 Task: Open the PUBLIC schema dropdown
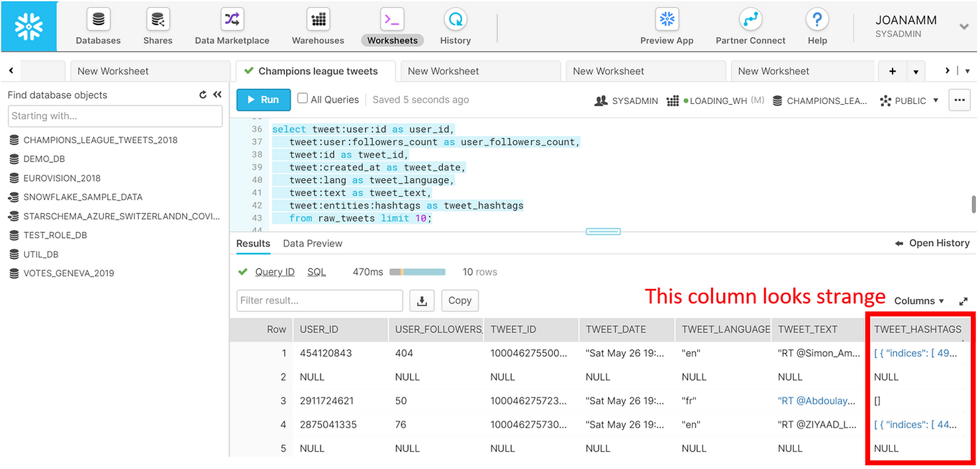coord(909,101)
